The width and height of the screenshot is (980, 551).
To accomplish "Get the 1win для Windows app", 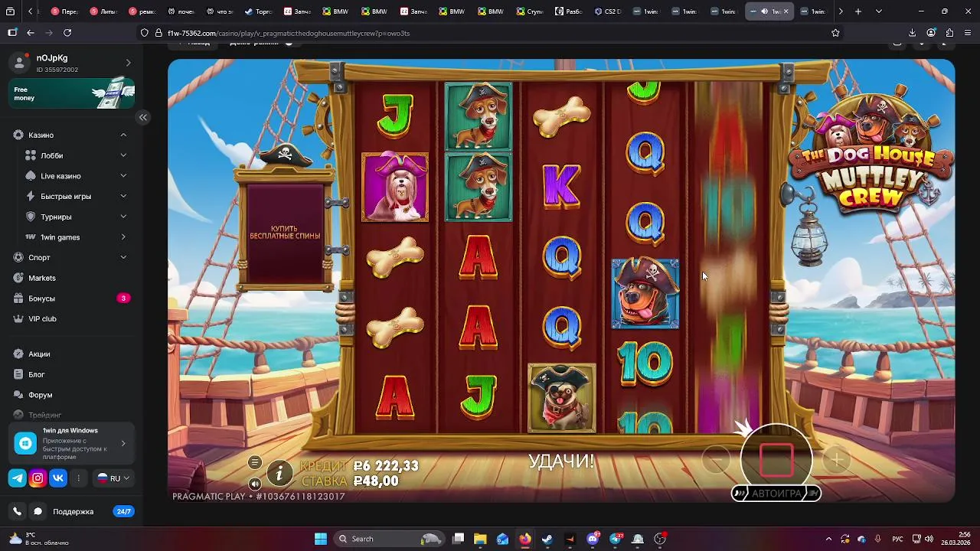I will pyautogui.click(x=72, y=443).
